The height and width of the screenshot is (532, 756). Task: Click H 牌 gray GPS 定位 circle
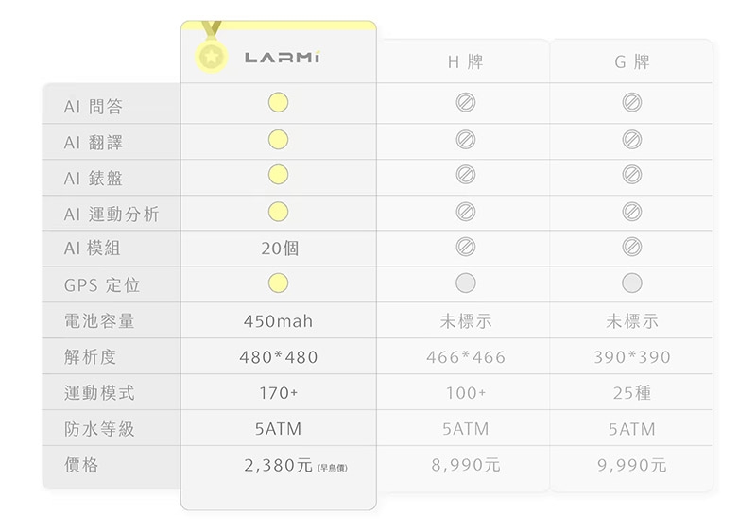pyautogui.click(x=465, y=283)
